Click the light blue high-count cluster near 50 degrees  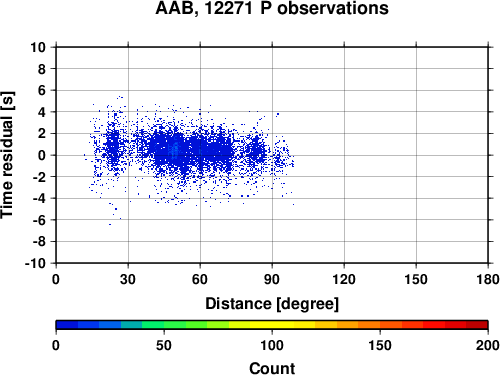coord(174,151)
